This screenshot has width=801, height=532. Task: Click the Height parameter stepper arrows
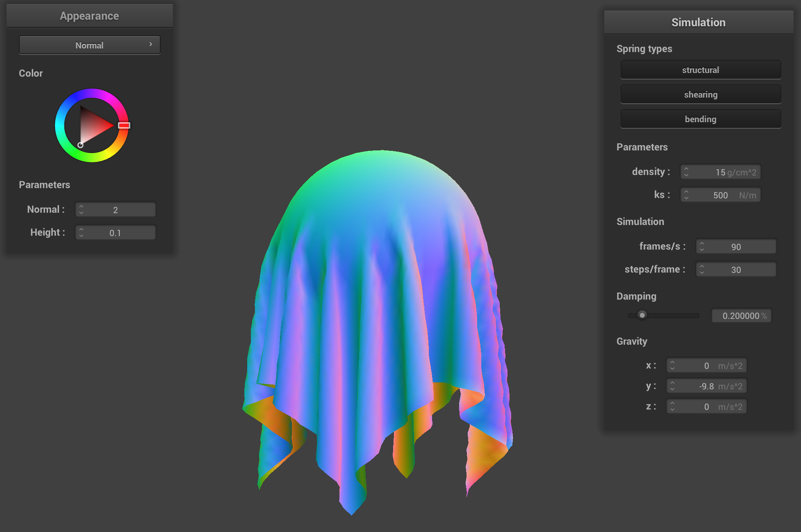[81, 232]
